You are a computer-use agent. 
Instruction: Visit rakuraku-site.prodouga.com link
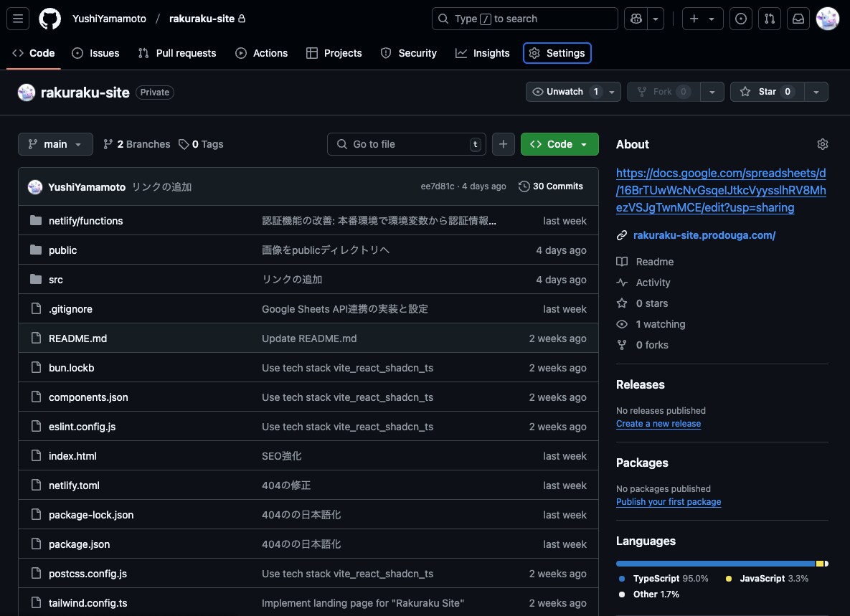coord(704,235)
